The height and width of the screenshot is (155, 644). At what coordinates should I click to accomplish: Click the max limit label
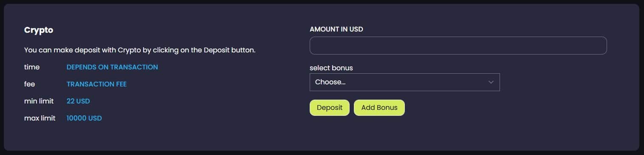coord(40,118)
